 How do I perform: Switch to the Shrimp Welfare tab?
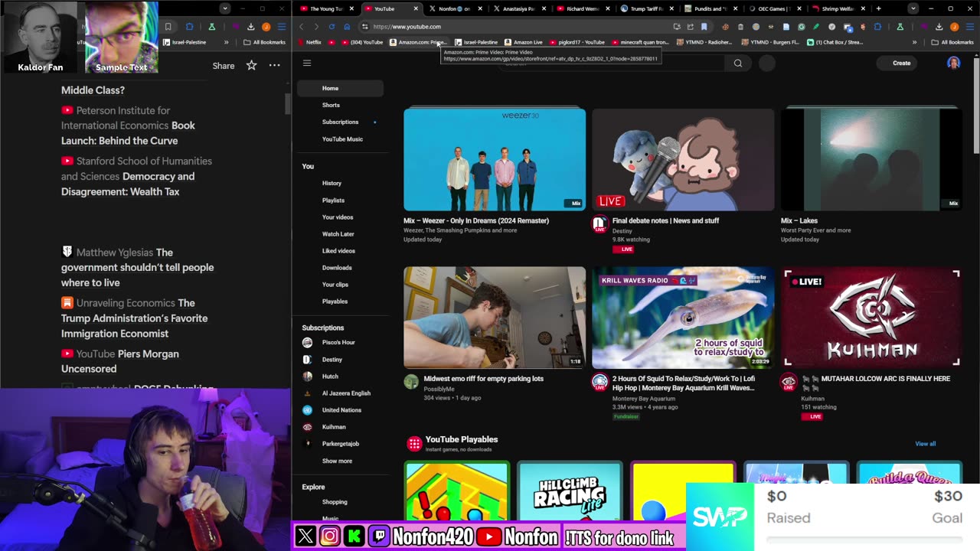pos(838,8)
